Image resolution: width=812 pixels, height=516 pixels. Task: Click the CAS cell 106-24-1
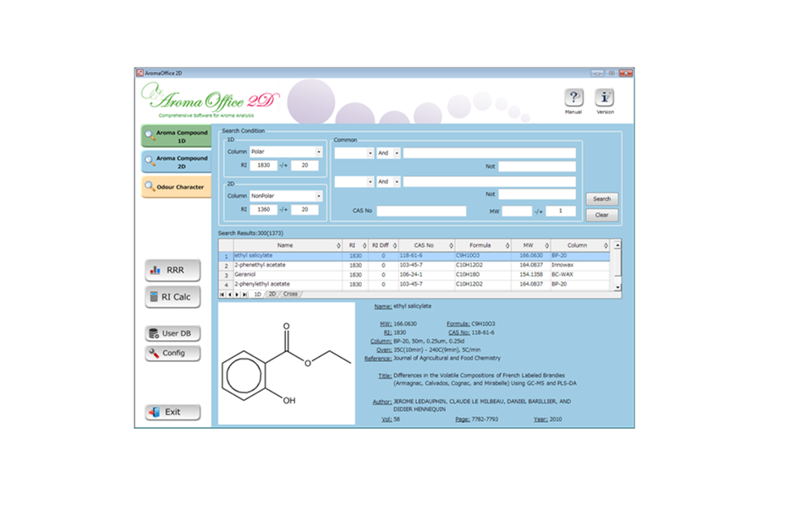click(x=426, y=275)
